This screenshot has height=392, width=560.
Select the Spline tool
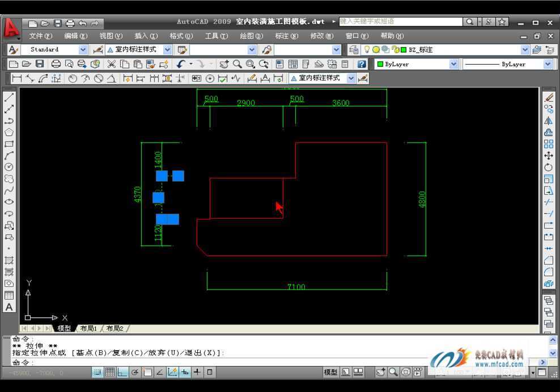(x=9, y=190)
